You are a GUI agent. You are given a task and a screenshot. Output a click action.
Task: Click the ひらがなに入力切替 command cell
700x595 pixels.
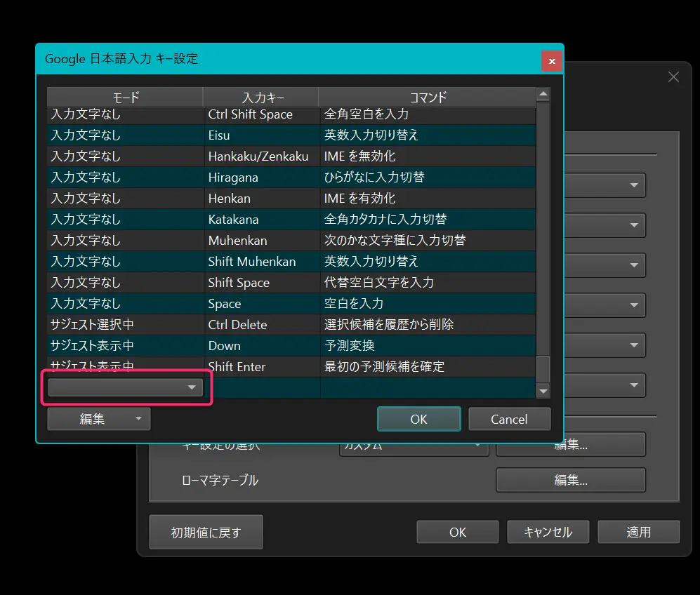(428, 178)
